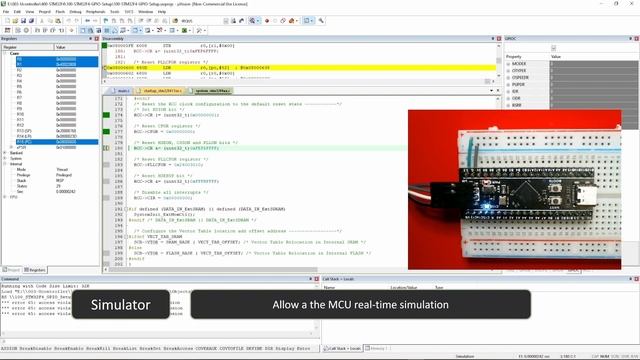Open the Debug menu
Viewport: 640px width, 360px height.
76,12
